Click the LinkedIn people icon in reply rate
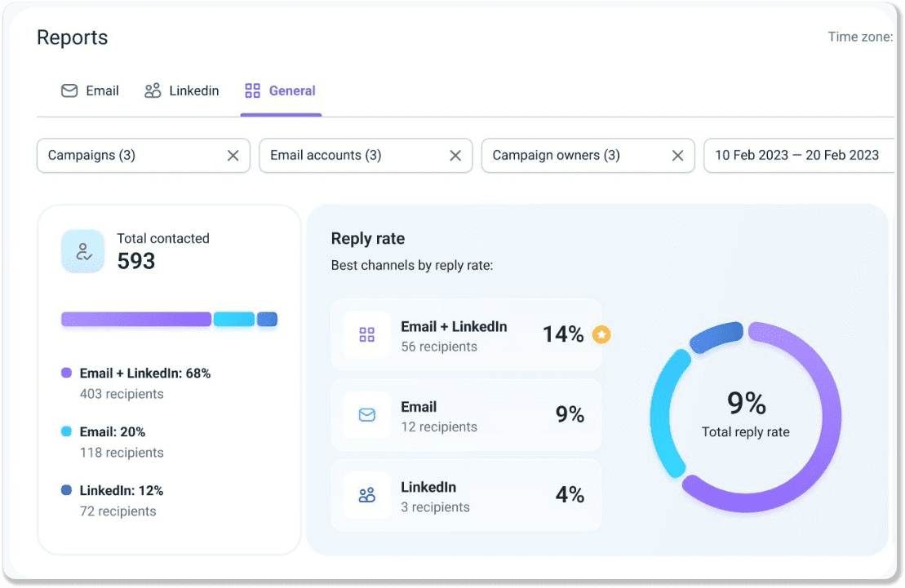Image resolution: width=905 pixels, height=588 pixels. click(x=366, y=495)
